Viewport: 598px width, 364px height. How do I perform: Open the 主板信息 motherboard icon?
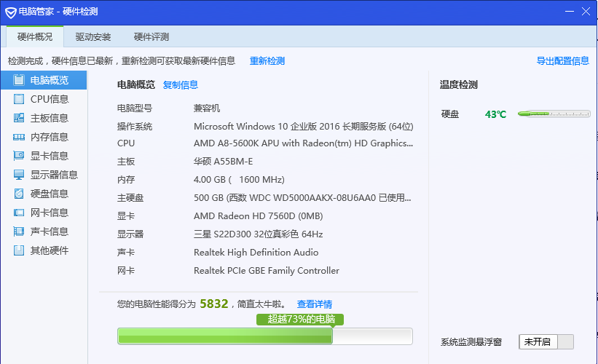click(19, 118)
